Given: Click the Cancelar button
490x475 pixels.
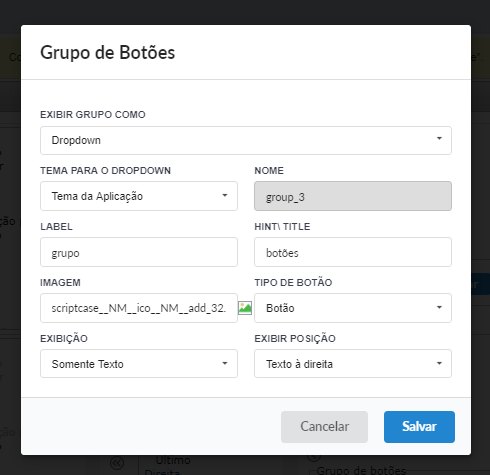Looking at the screenshot, I should point(324,427).
